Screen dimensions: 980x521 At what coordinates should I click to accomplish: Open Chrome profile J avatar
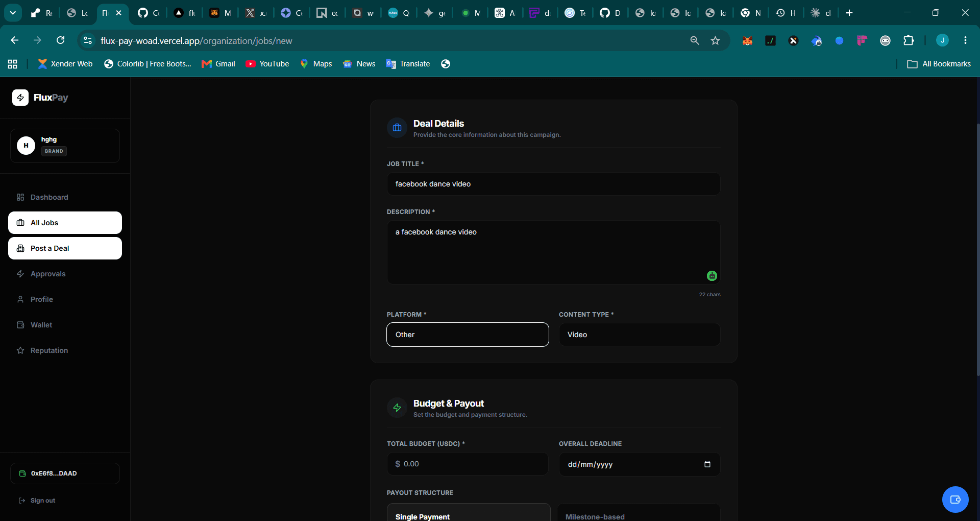pyautogui.click(x=942, y=40)
